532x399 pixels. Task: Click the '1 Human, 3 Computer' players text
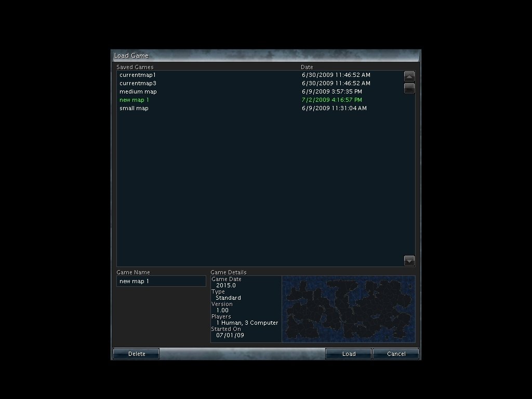[x=247, y=323]
